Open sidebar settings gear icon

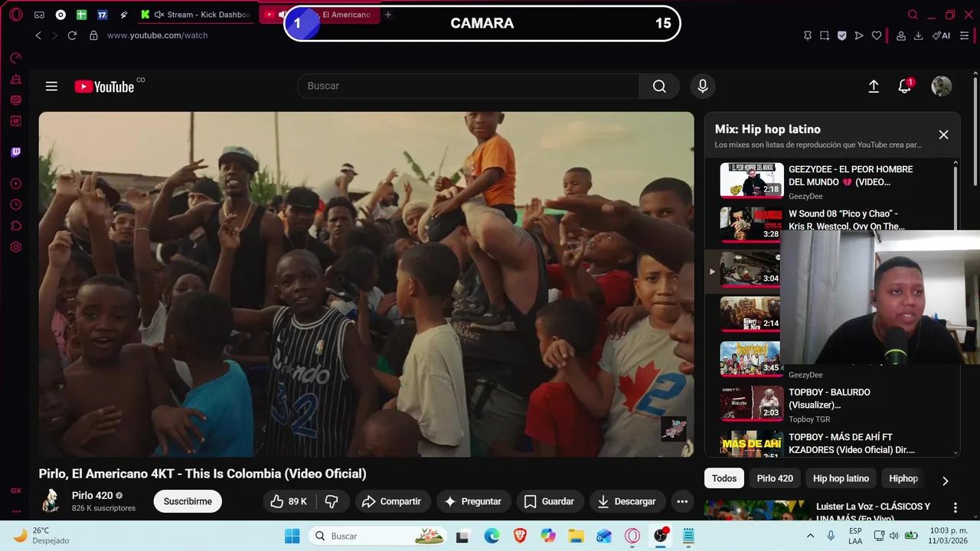point(15,247)
